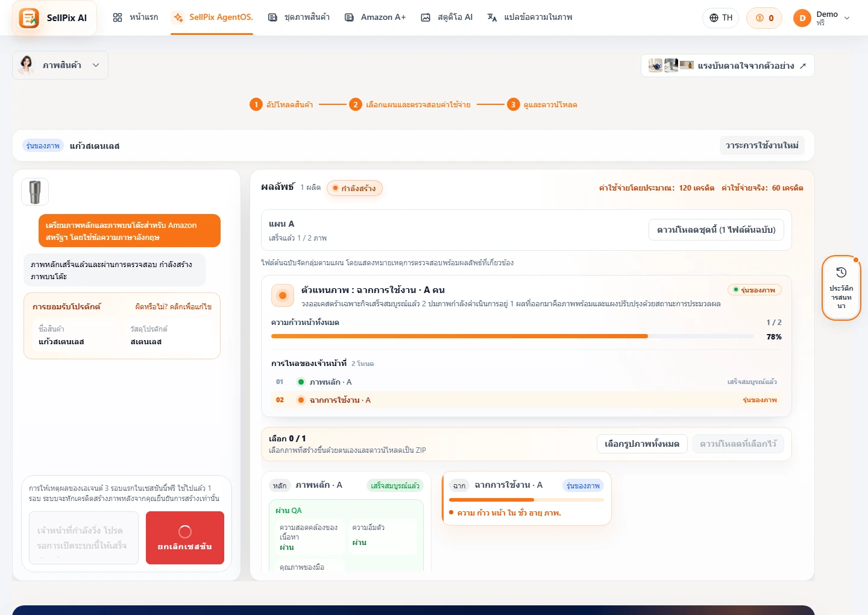Click the red ยกเลิกเซสชัน button
The height and width of the screenshot is (615, 868).
185,538
